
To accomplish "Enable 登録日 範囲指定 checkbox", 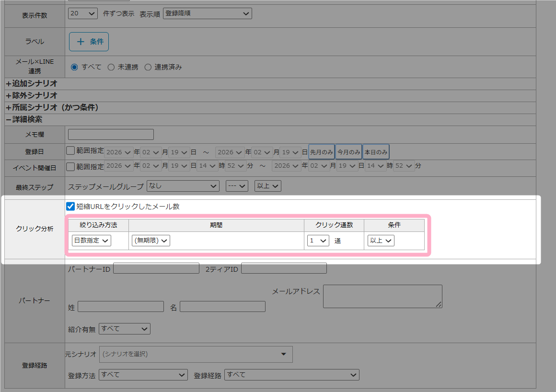I will pyautogui.click(x=70, y=151).
